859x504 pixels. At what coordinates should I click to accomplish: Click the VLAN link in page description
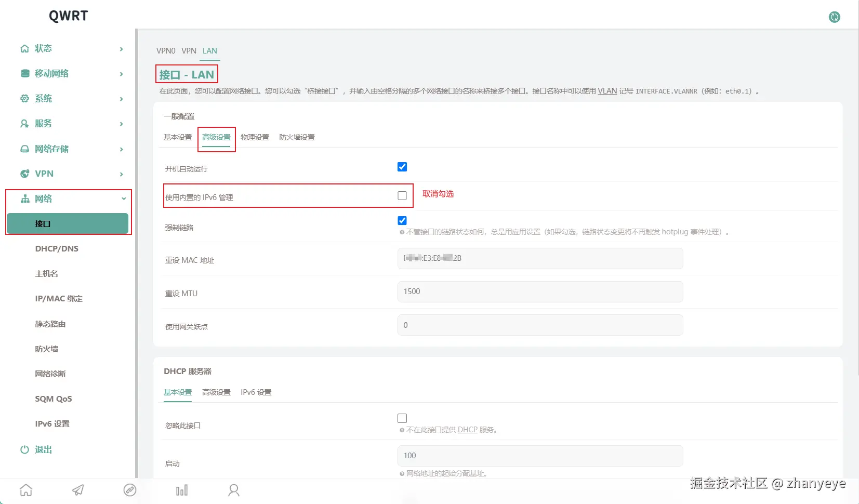pos(607,91)
